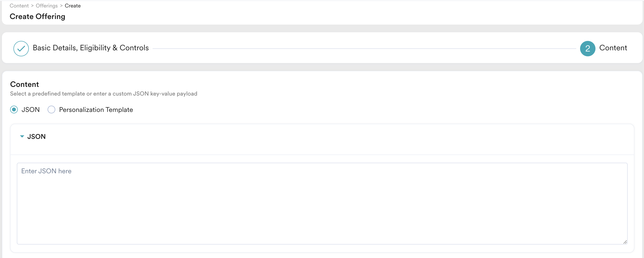Collapse the JSON section triangle
This screenshot has height=258, width=644.
coord(22,136)
